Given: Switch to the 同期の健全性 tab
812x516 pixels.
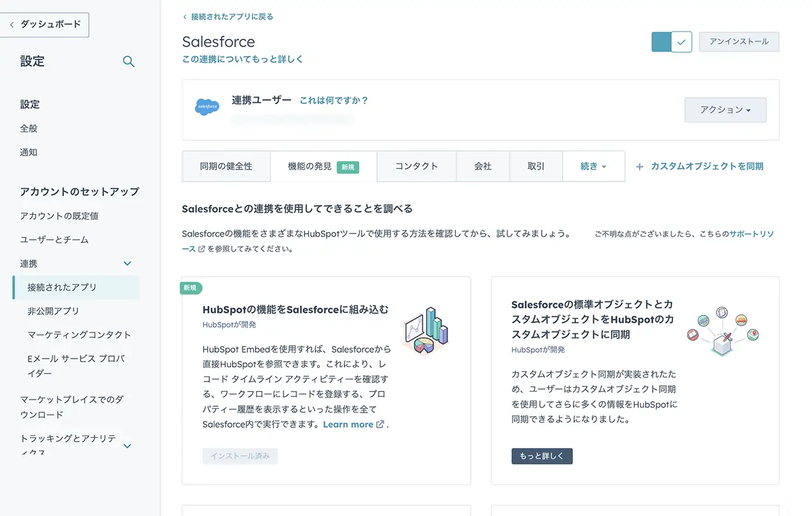Looking at the screenshot, I should (x=226, y=166).
